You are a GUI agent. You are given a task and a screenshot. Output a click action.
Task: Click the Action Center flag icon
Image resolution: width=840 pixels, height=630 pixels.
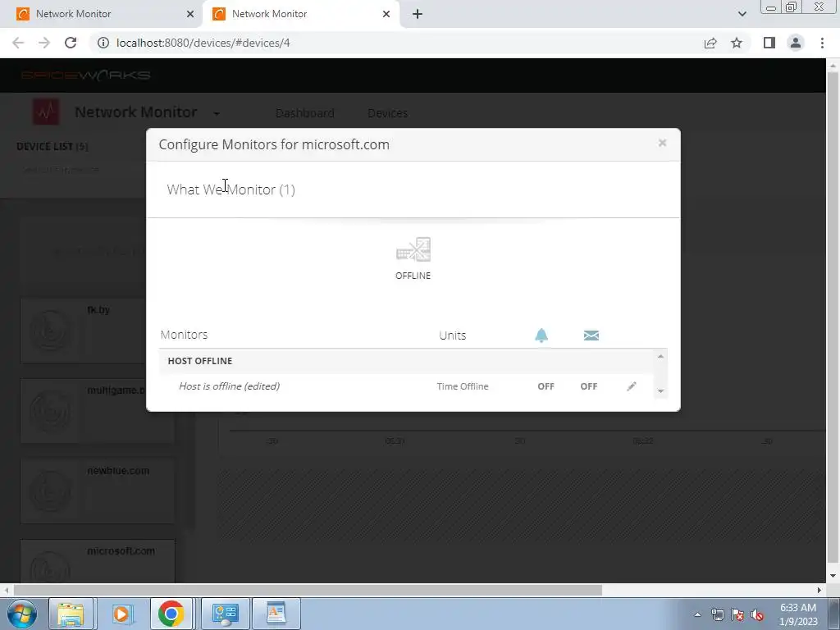(737, 614)
